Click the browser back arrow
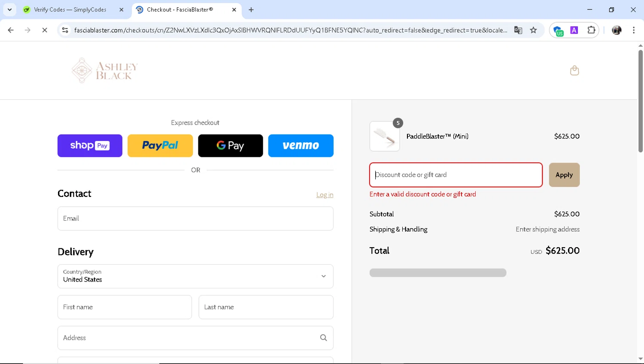Image resolution: width=644 pixels, height=364 pixels. coord(11,30)
